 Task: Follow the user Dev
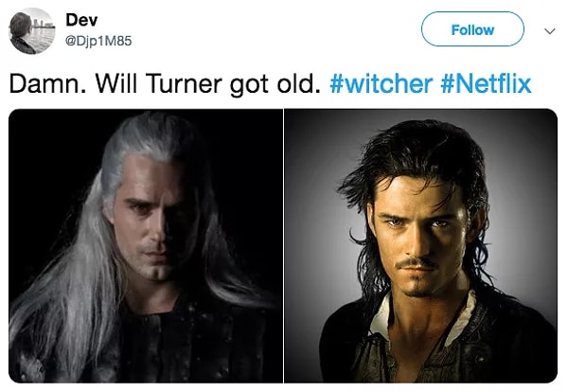(472, 29)
